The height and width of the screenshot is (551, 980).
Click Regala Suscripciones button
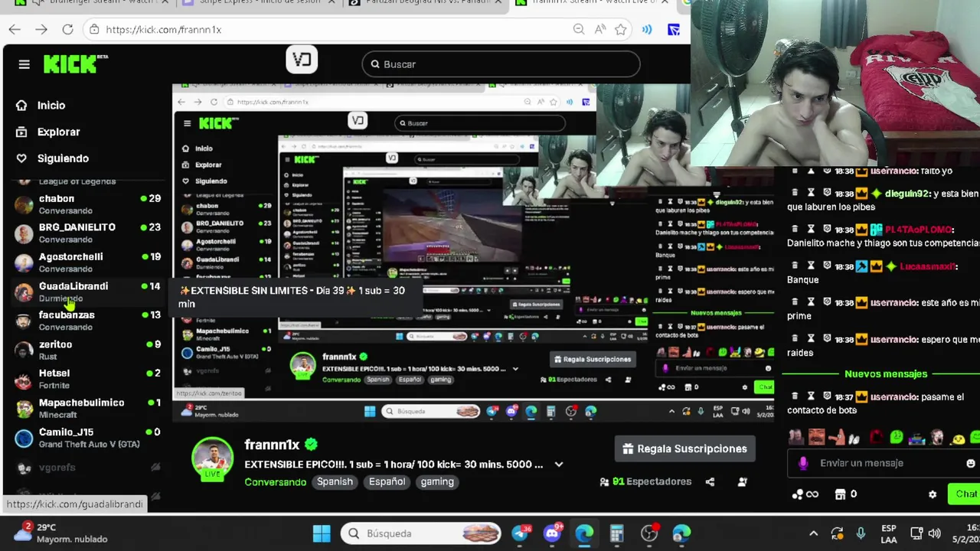click(x=684, y=449)
